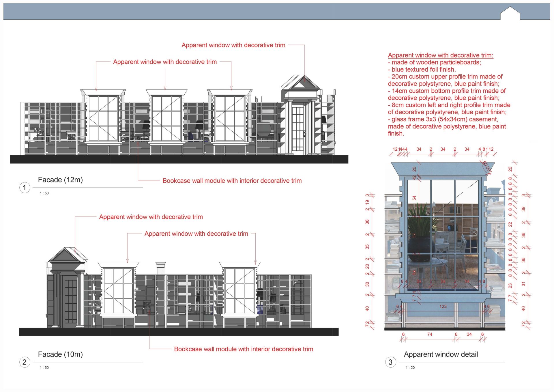Open the underlined 'Apparent window with decorative trim:' heading
Image resolution: width=554 pixels, height=392 pixels.
click(440, 55)
